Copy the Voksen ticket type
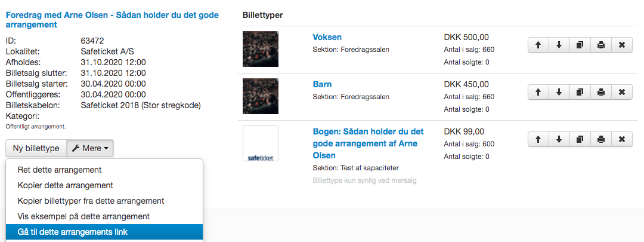The height and width of the screenshot is (242, 644). pyautogui.click(x=580, y=45)
